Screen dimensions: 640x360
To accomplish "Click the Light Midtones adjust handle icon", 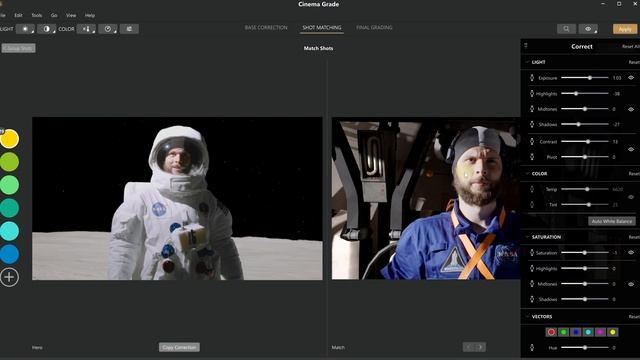I will coord(532,109).
